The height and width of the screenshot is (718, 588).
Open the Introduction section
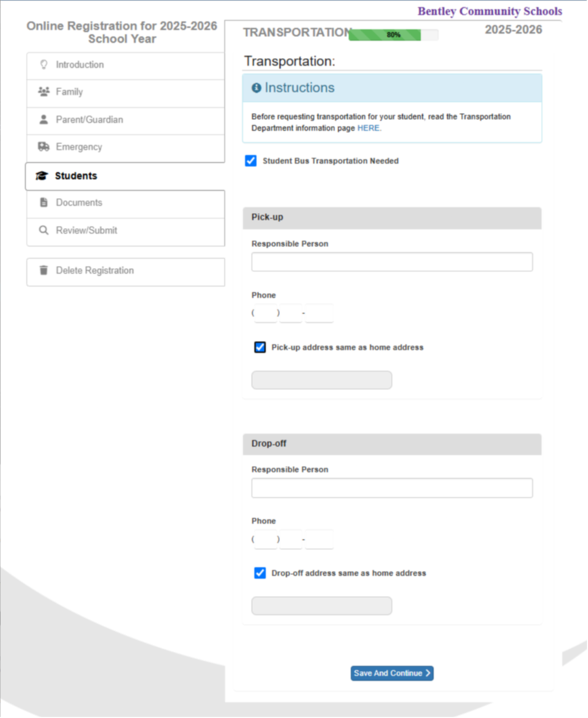[x=126, y=66]
